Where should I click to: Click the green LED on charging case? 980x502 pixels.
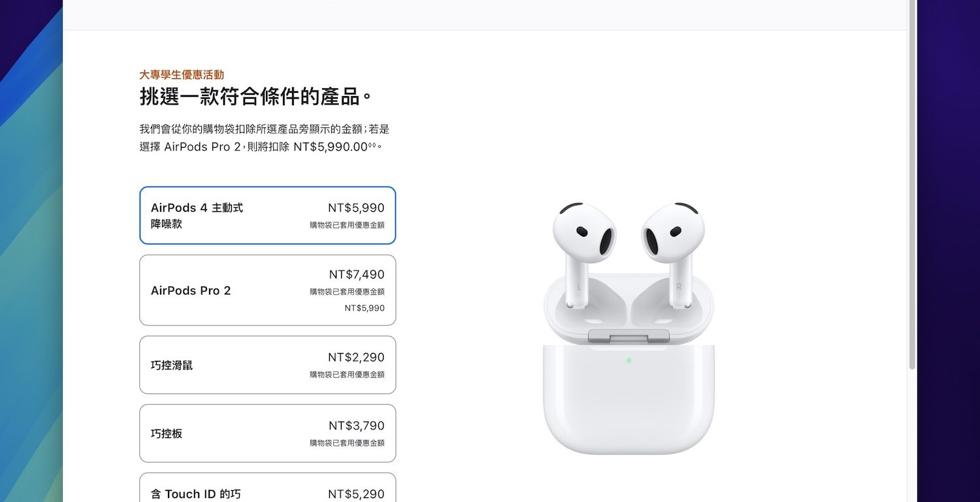[629, 360]
